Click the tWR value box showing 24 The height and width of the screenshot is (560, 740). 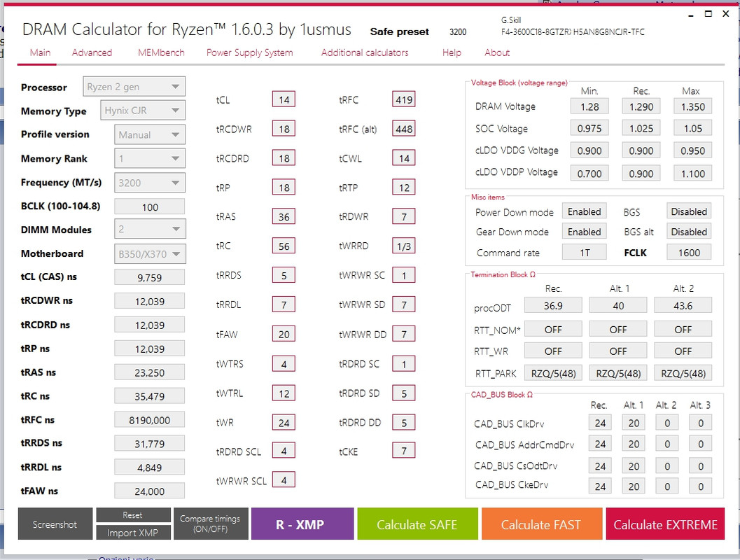coord(284,422)
